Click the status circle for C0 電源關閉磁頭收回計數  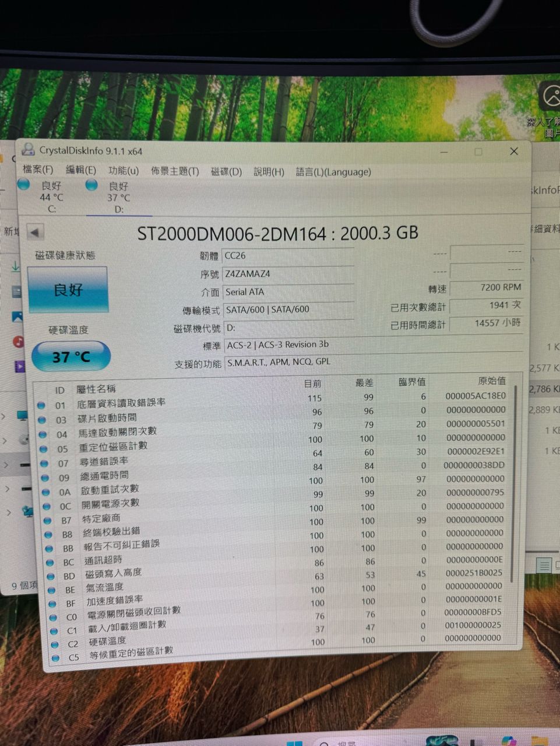54,617
